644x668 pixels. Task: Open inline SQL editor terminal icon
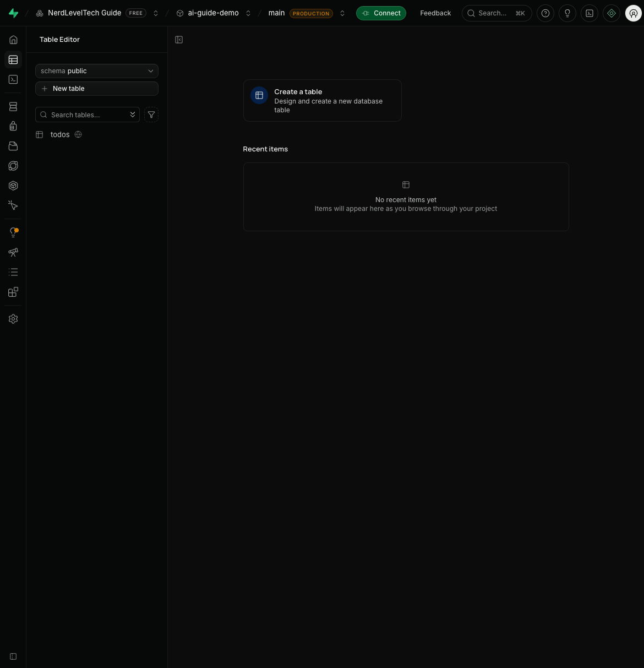pos(590,13)
